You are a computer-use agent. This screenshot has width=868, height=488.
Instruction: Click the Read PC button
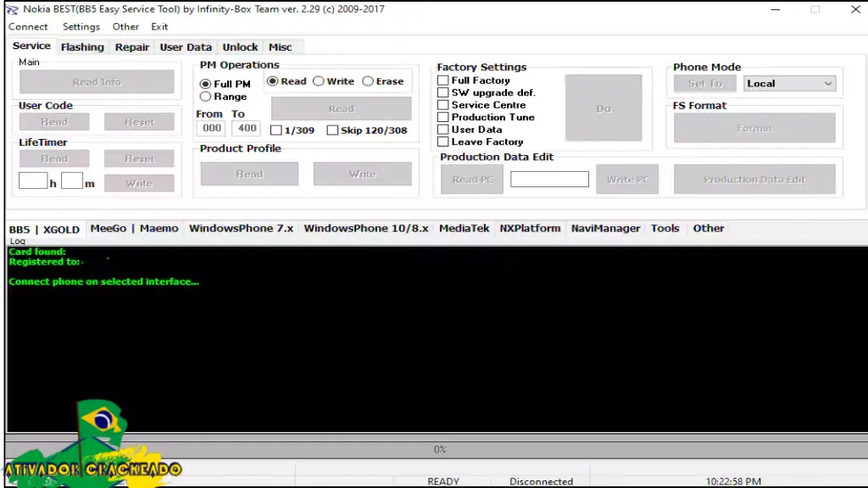472,180
